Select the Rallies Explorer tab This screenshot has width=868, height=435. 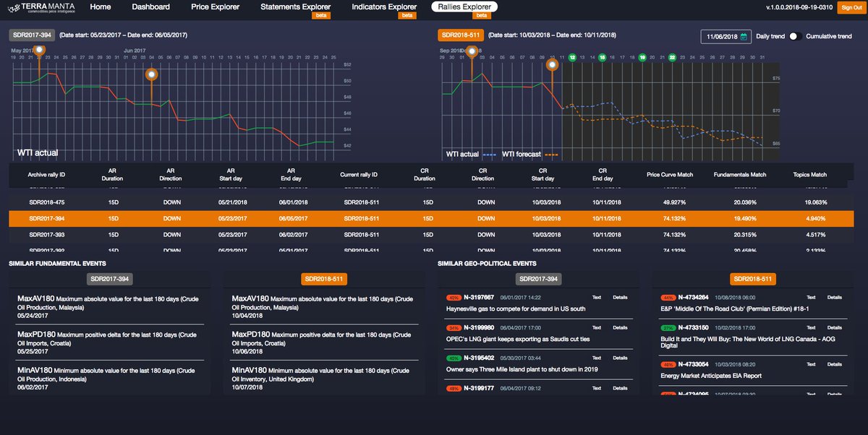[x=464, y=7]
